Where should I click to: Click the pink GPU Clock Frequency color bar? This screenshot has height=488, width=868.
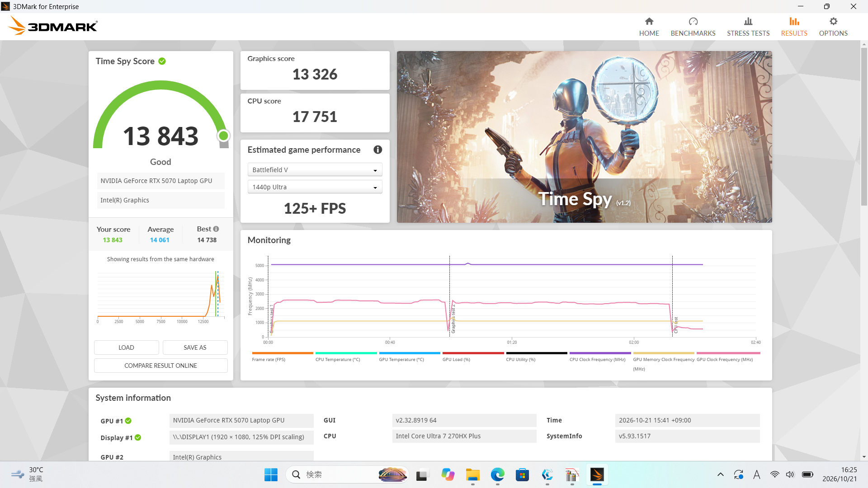[728, 353]
